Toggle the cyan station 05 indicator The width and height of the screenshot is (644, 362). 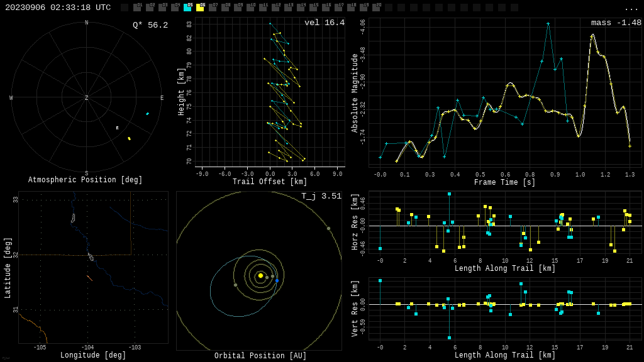(x=187, y=8)
